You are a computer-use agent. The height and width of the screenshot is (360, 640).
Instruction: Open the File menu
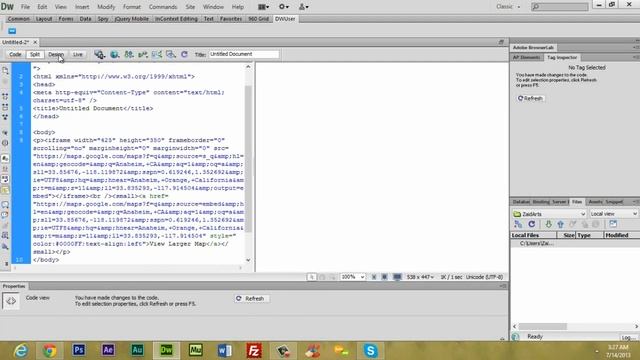pos(25,7)
